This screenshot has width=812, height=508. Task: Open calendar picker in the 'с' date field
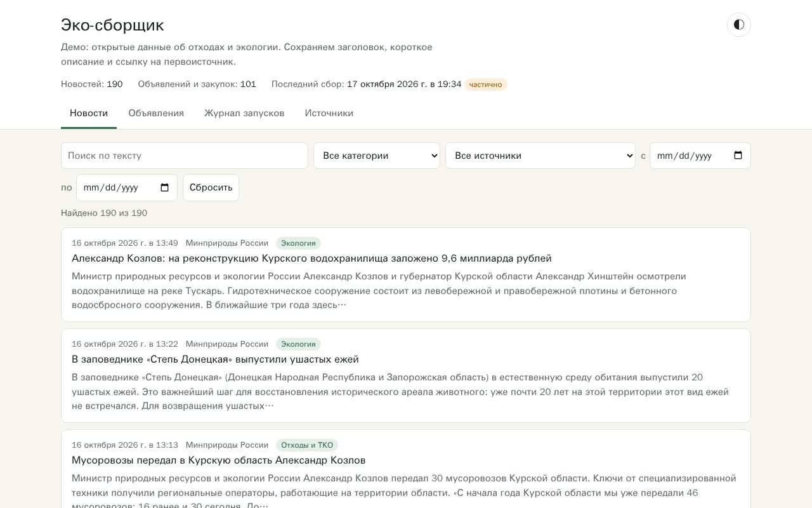[x=738, y=156]
